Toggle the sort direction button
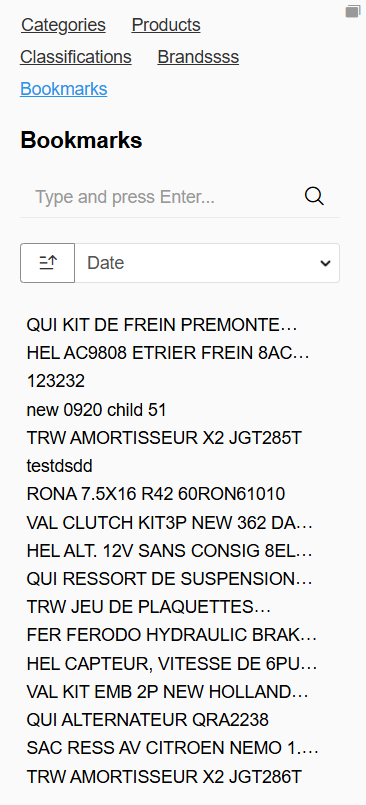 pyautogui.click(x=48, y=263)
